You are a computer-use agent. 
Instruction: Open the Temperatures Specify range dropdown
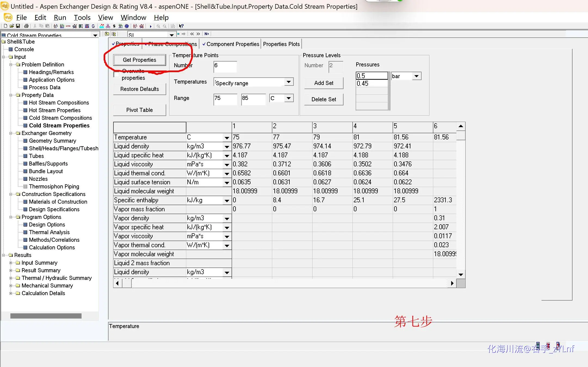click(289, 82)
